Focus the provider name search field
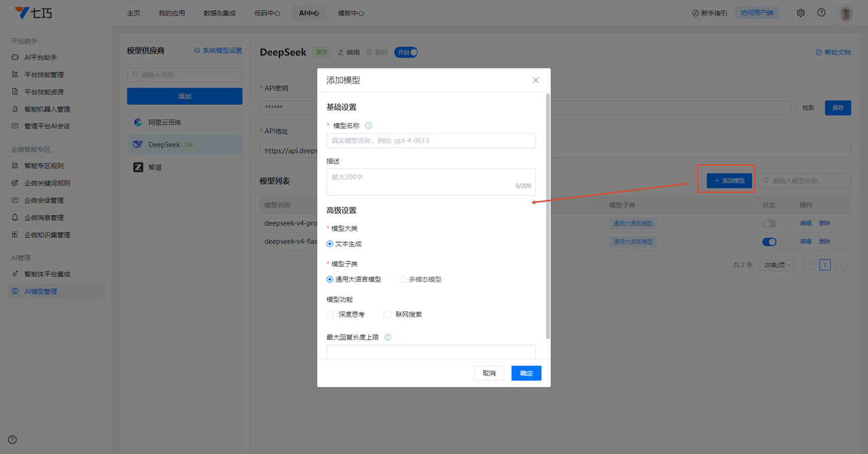868x454 pixels. pos(184,75)
